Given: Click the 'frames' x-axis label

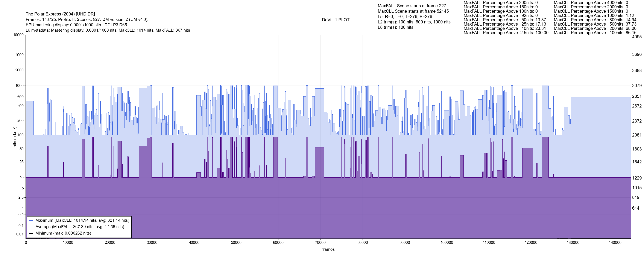Looking at the screenshot, I should [328, 249].
